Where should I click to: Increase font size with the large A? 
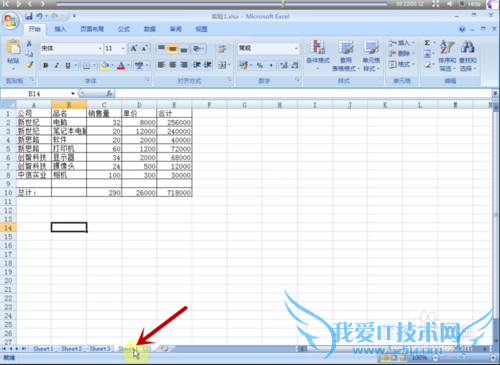pyautogui.click(x=134, y=48)
